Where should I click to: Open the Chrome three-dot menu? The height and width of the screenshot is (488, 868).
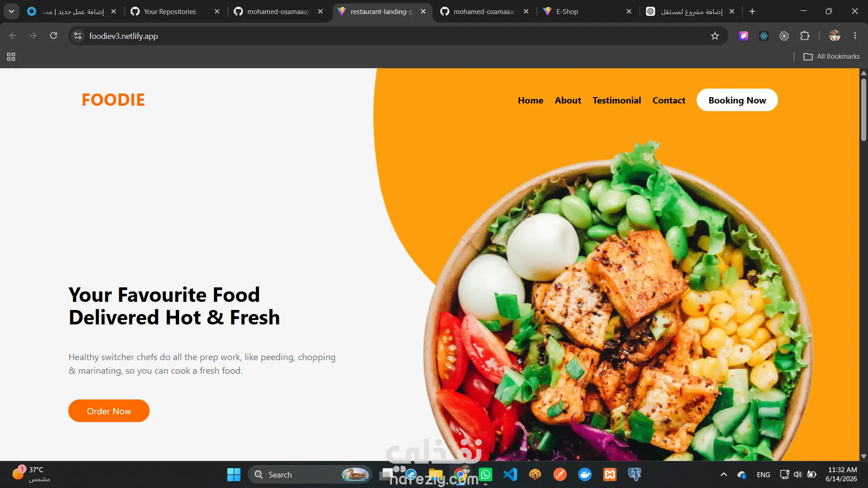tap(855, 36)
